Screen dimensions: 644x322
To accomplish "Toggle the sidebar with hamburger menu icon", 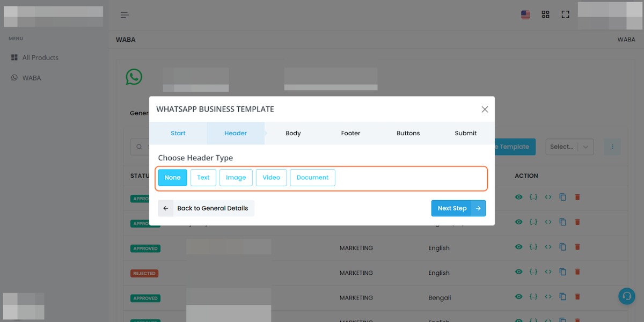I will tap(125, 15).
